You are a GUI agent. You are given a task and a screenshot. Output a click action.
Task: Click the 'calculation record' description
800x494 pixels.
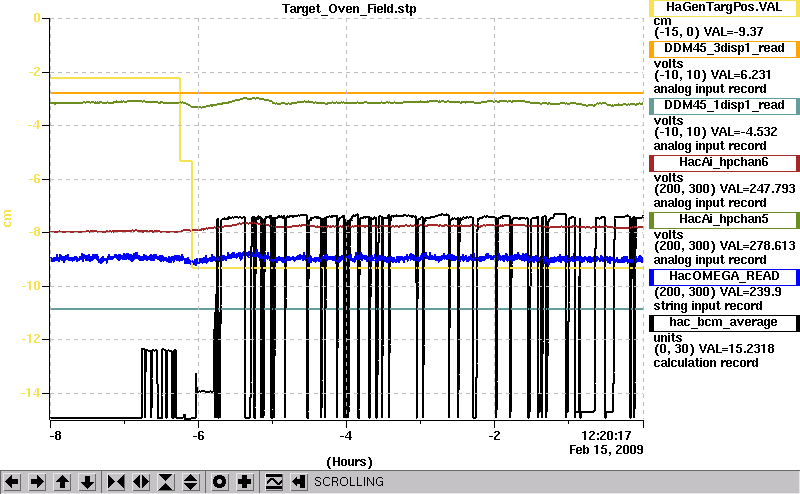coord(706,363)
